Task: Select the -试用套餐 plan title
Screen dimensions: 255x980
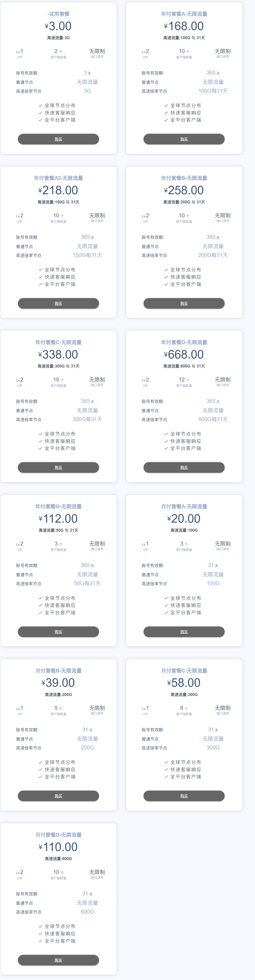Action: pyautogui.click(x=58, y=14)
